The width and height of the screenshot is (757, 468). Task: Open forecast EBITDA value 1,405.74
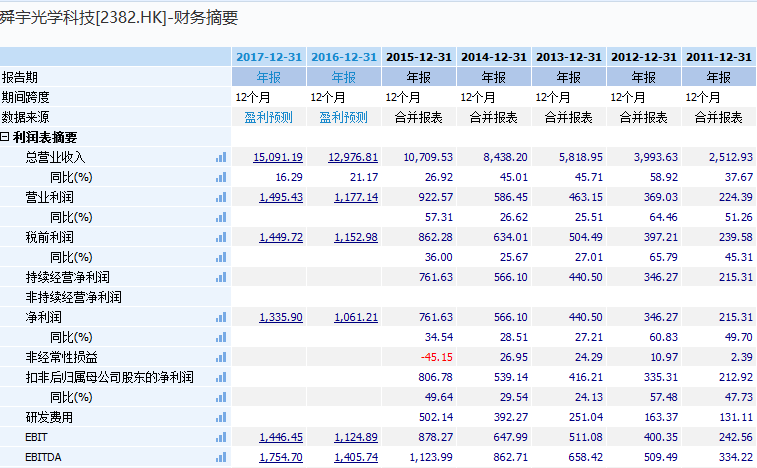point(356,457)
